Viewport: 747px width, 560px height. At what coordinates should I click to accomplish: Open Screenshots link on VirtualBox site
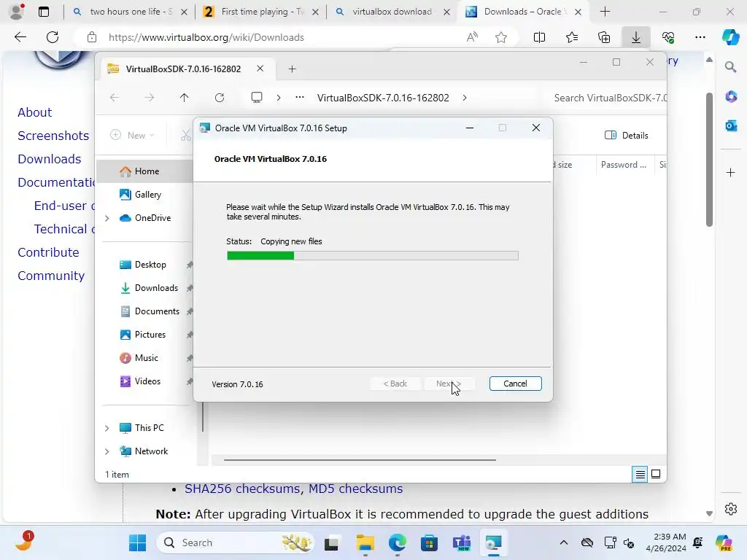[x=53, y=136]
